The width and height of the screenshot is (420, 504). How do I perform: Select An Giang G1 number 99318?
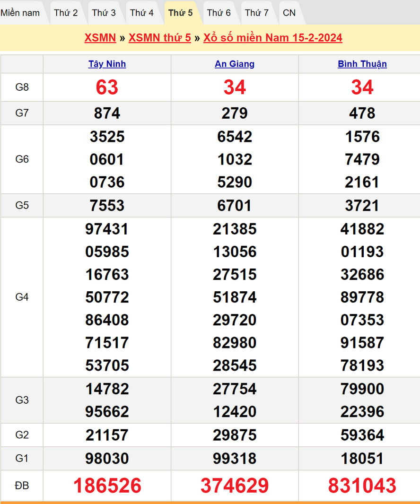click(235, 459)
